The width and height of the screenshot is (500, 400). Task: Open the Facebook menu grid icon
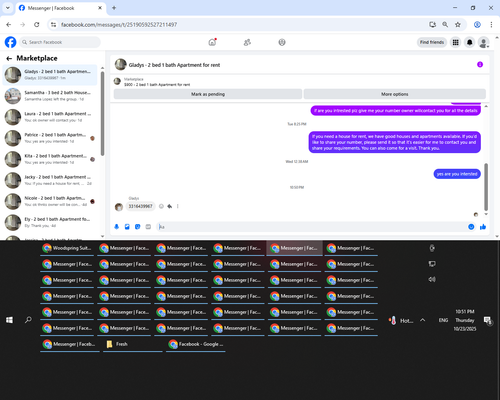click(x=455, y=42)
